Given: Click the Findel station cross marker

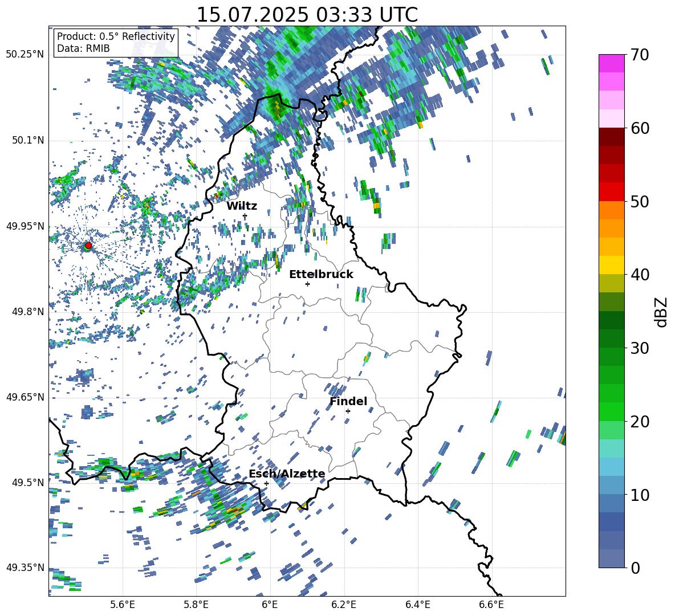Looking at the screenshot, I should click(x=348, y=411).
